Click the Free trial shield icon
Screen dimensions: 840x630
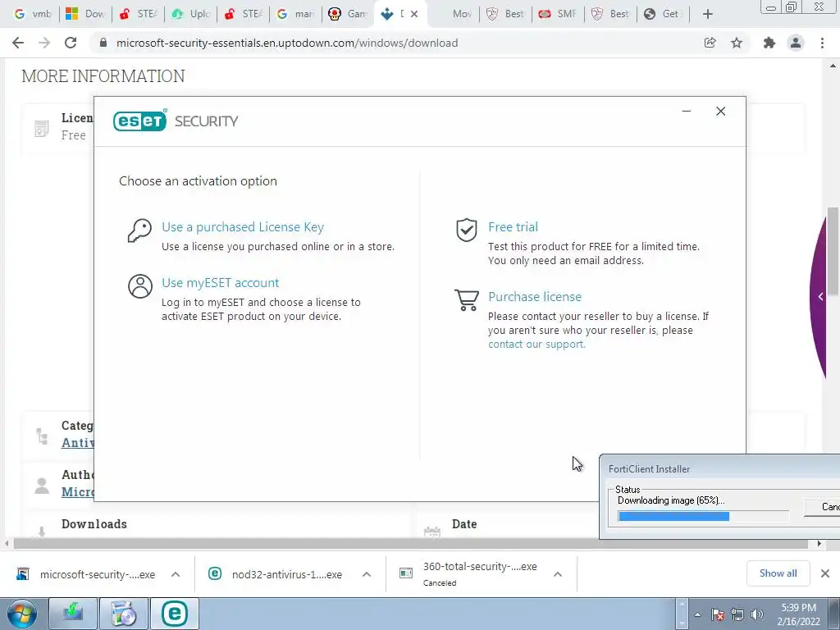[467, 231]
